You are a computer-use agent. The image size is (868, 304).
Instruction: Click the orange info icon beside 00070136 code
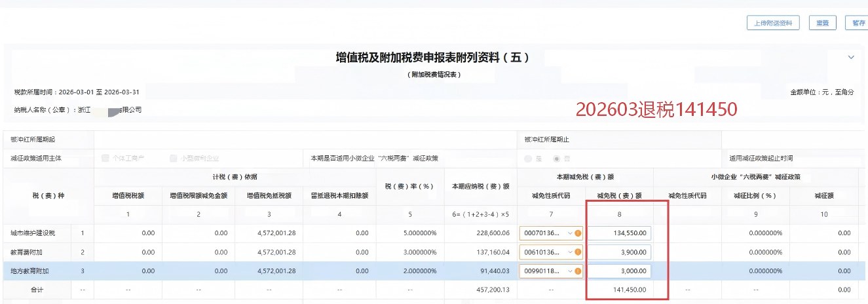click(x=578, y=233)
